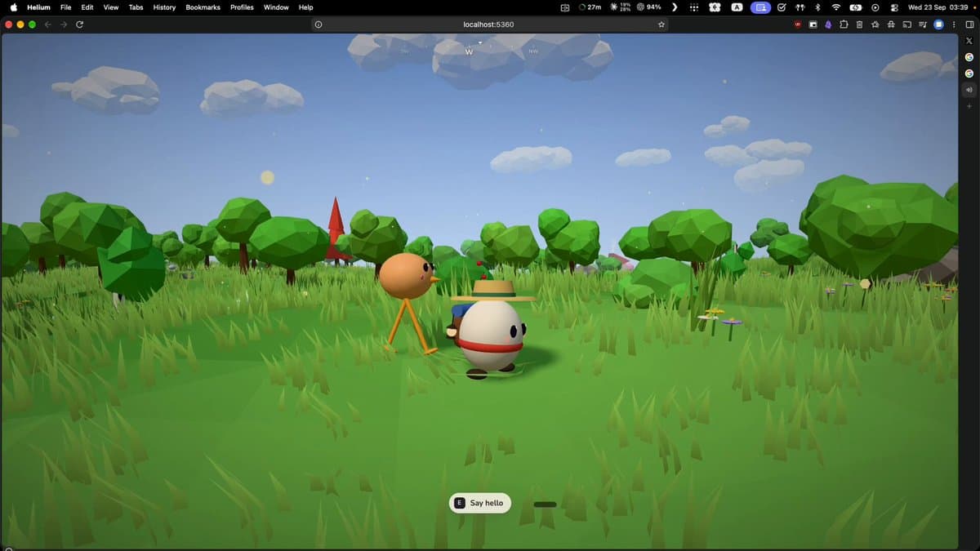The width and height of the screenshot is (980, 551).
Task: Bookmark this page with the star icon
Action: [x=661, y=24]
